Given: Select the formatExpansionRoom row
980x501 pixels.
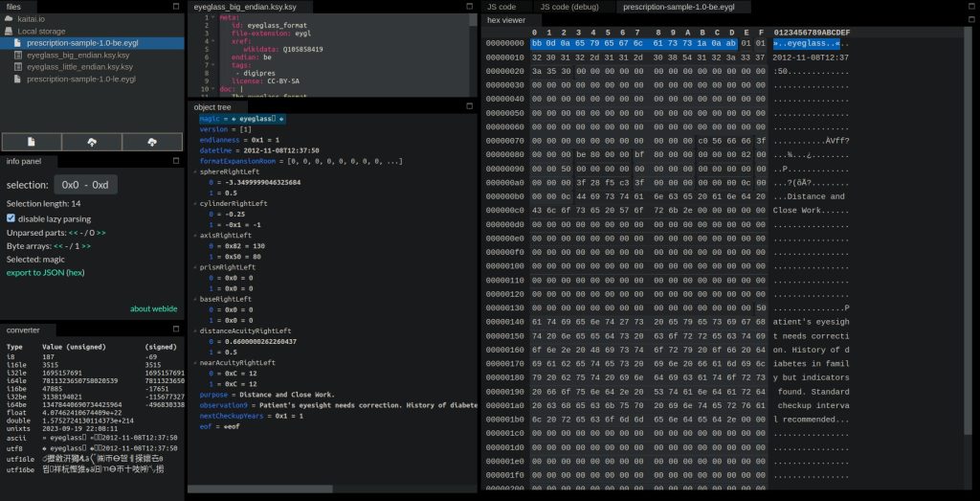Looking at the screenshot, I should point(301,161).
